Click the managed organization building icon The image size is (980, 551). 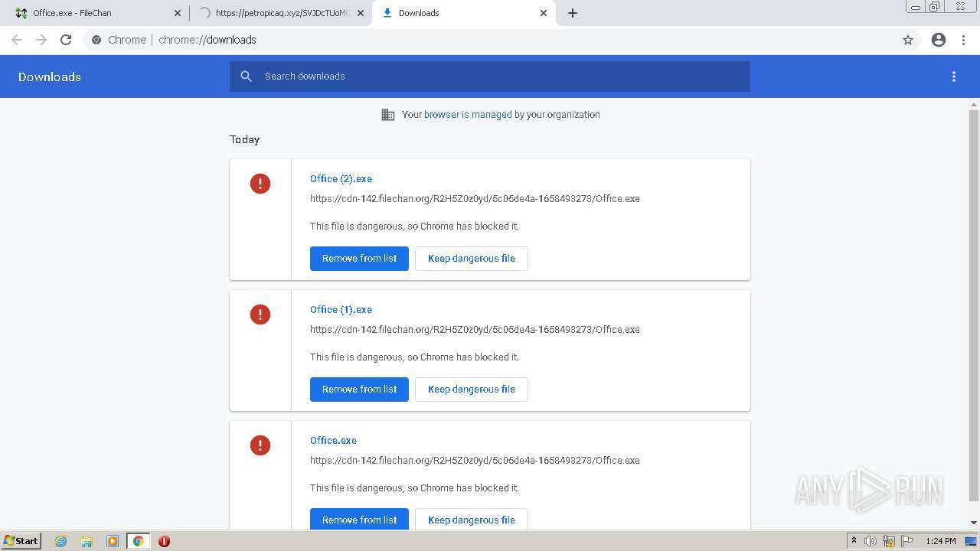[388, 115]
